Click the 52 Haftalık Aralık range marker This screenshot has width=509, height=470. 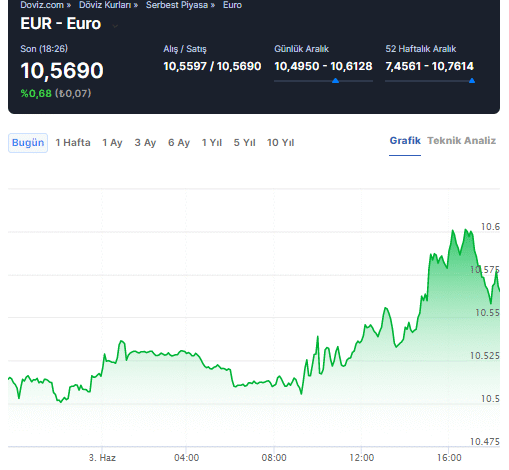[x=472, y=81]
